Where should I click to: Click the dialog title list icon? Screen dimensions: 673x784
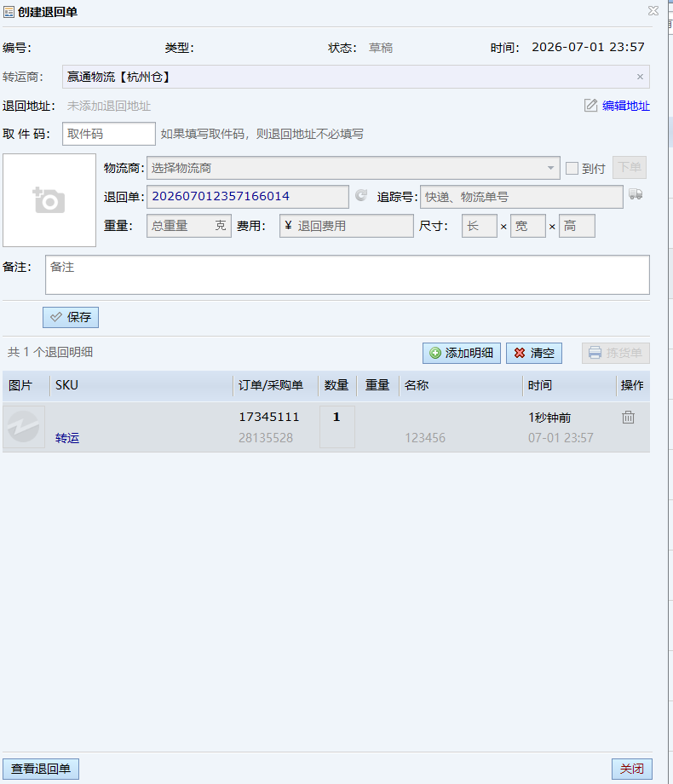9,11
